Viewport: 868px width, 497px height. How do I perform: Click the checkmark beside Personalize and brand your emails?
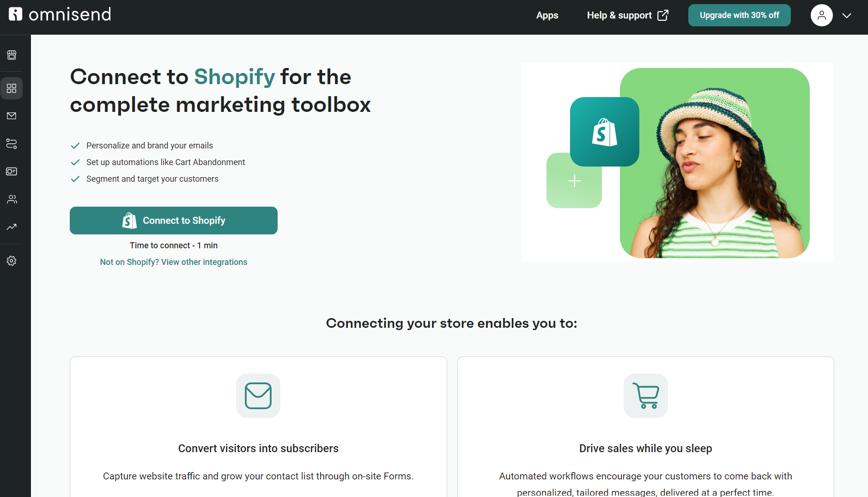(x=75, y=145)
